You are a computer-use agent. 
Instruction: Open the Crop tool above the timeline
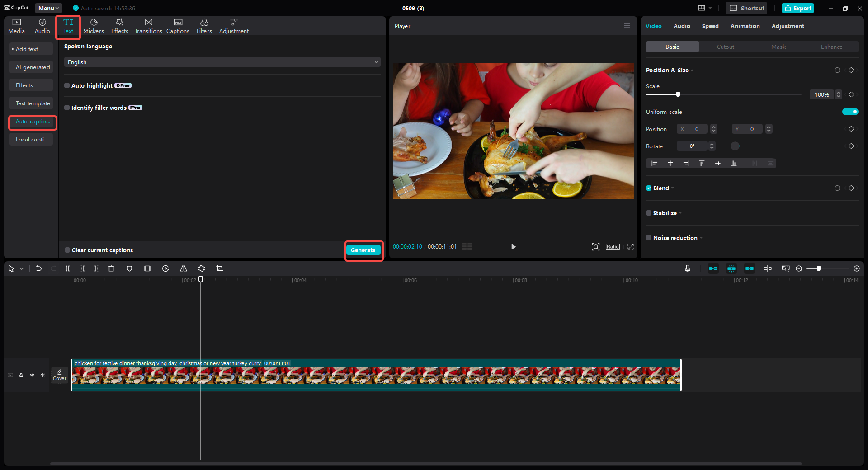click(x=219, y=268)
